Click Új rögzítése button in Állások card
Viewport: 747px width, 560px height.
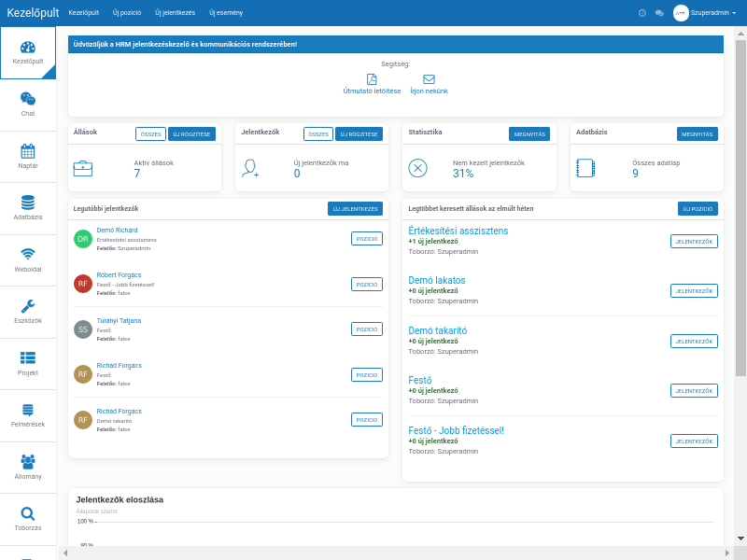pyautogui.click(x=191, y=134)
